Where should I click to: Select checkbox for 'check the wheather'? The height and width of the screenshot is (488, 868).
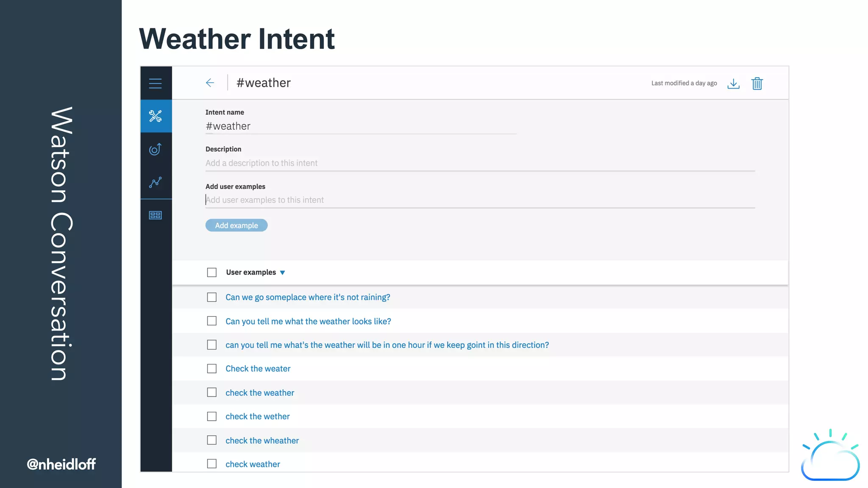pos(212,440)
